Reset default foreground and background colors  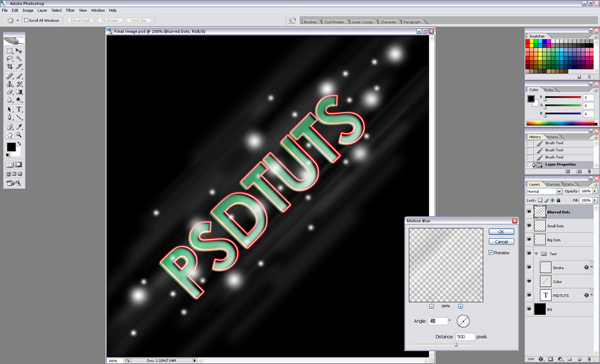coord(8,155)
